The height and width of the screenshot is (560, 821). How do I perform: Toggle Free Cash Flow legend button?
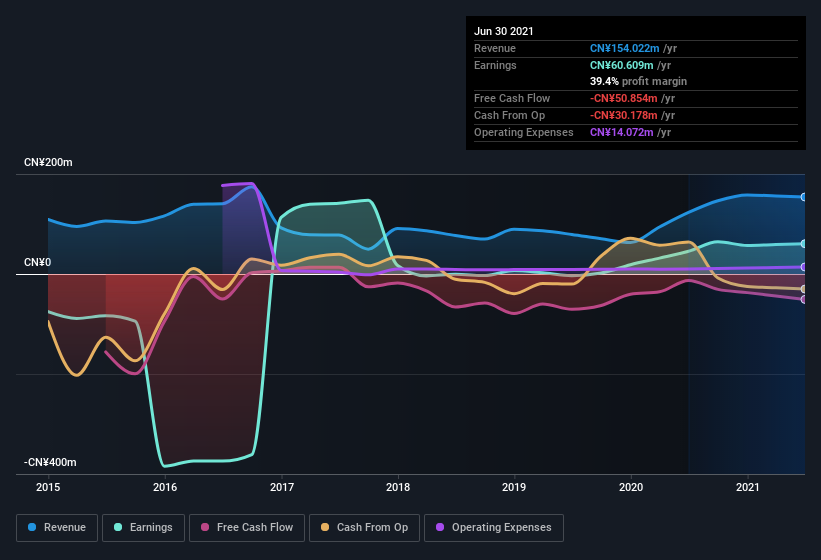point(247,528)
